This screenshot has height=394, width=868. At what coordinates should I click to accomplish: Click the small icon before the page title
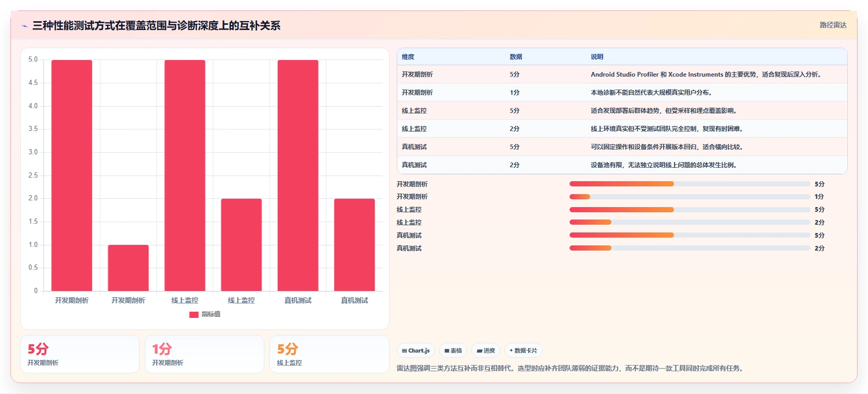pyautogui.click(x=24, y=26)
